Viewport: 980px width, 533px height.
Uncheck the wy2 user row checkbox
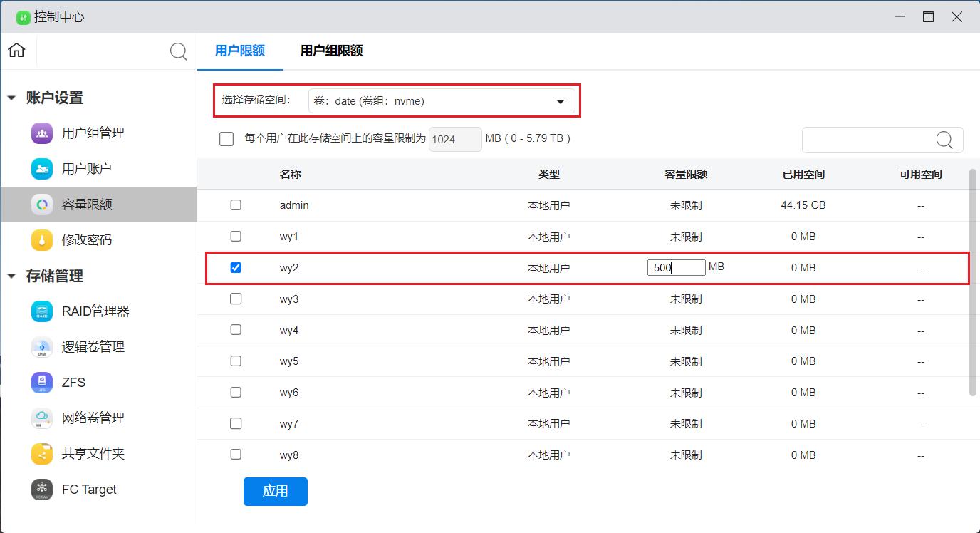[236, 267]
